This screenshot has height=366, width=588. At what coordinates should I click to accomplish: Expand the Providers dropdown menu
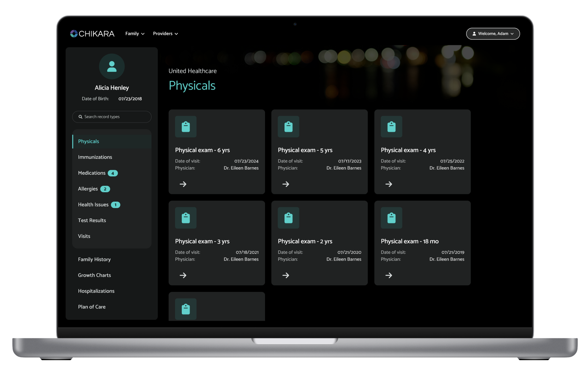pos(166,34)
